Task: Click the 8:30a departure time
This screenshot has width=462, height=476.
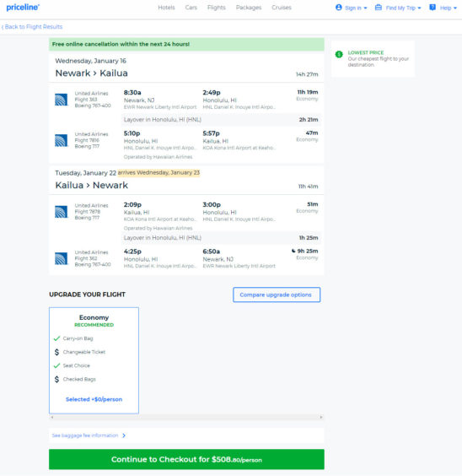Action: point(132,92)
